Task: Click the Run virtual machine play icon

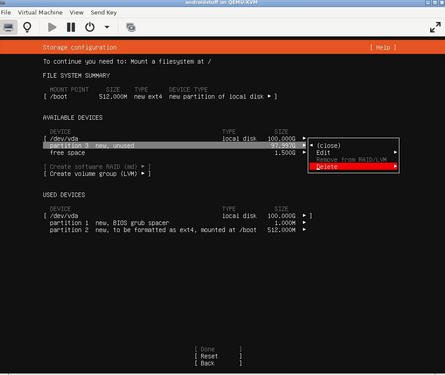Action: 52,27
